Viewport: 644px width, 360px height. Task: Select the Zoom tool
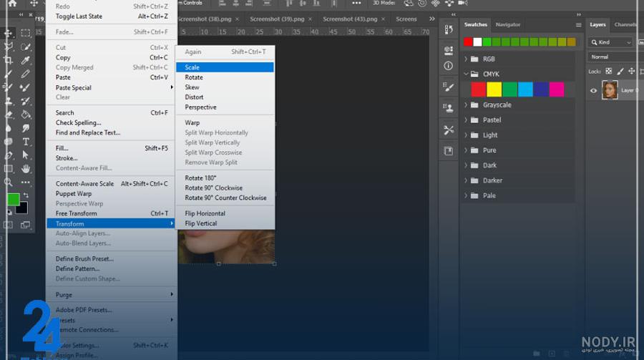tap(8, 182)
